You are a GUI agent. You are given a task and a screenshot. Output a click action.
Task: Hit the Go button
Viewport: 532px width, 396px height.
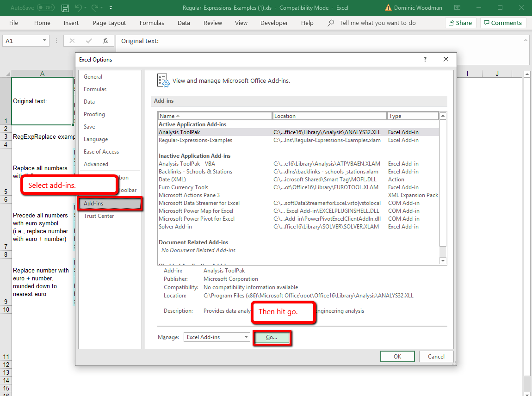[x=272, y=337]
